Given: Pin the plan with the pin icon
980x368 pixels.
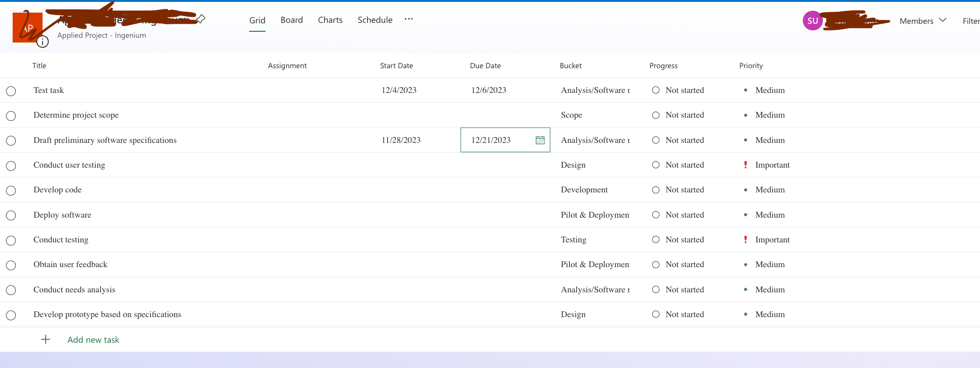Looking at the screenshot, I should (201, 19).
